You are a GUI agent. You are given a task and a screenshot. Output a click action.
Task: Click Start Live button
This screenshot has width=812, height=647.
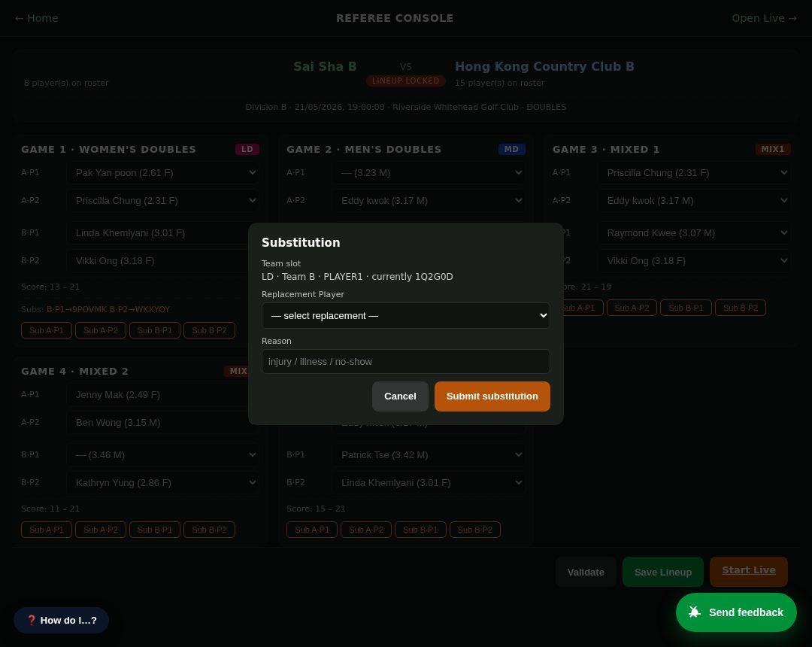click(748, 571)
